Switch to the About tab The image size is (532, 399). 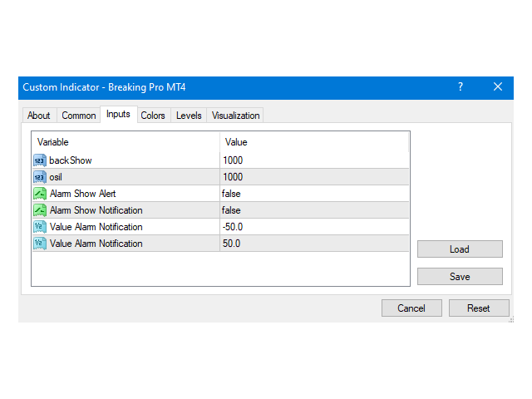[38, 116]
